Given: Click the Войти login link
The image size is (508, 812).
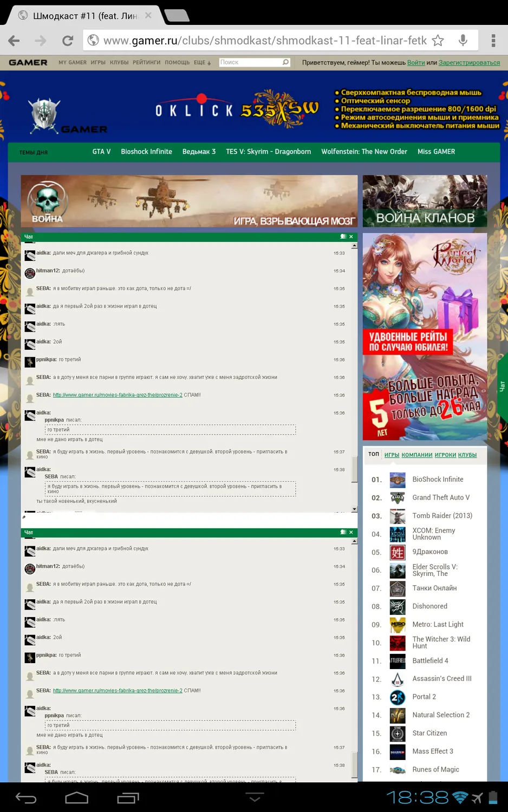Looking at the screenshot, I should pos(416,63).
